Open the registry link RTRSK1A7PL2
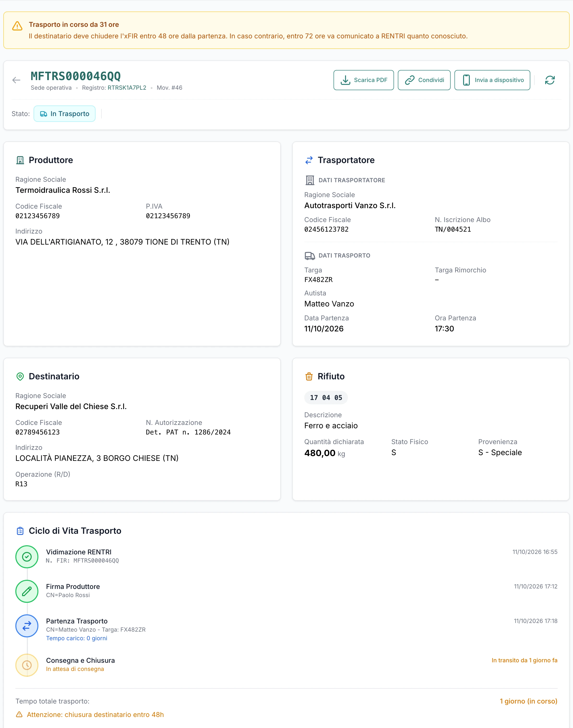Screen dimensions: 573x728 pos(127,88)
